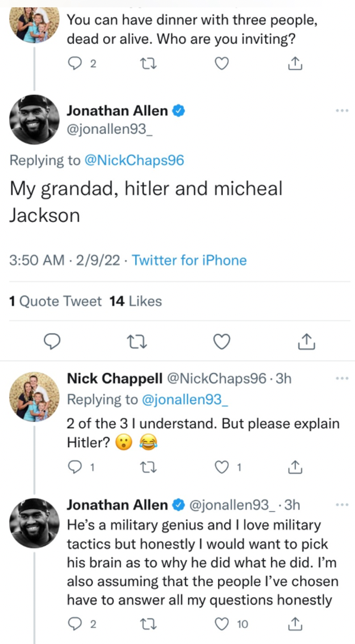This screenshot has height=644, width=355.
Task: Open Jonathan Allen's black-and-white profile picture
Action: pyautogui.click(x=34, y=120)
